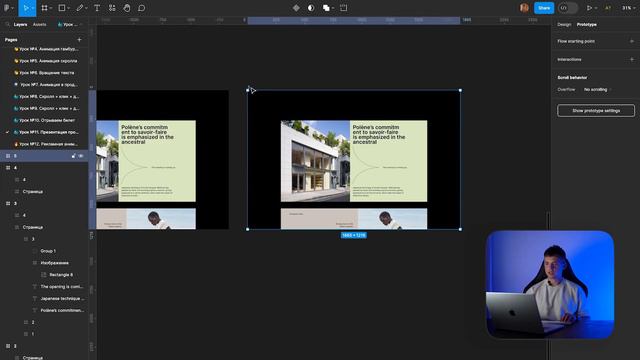Click the user avatar in toolbar
640x360 pixels.
(x=524, y=8)
